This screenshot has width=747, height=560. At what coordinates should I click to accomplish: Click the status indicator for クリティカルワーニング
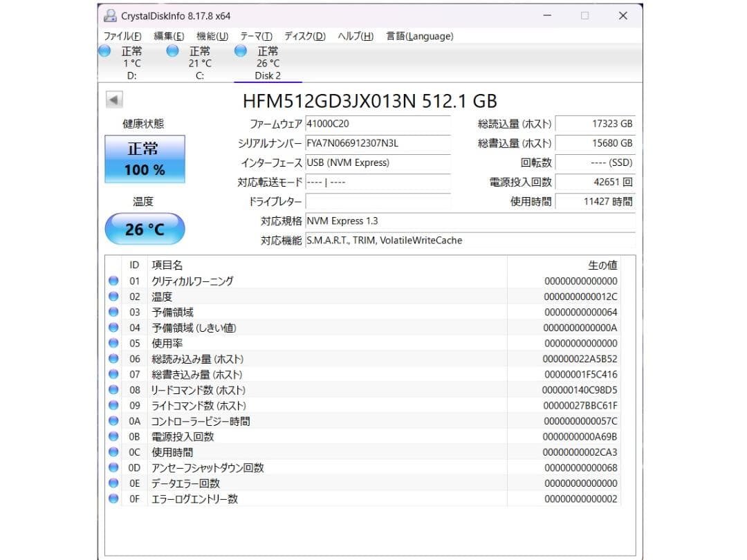coord(113,281)
